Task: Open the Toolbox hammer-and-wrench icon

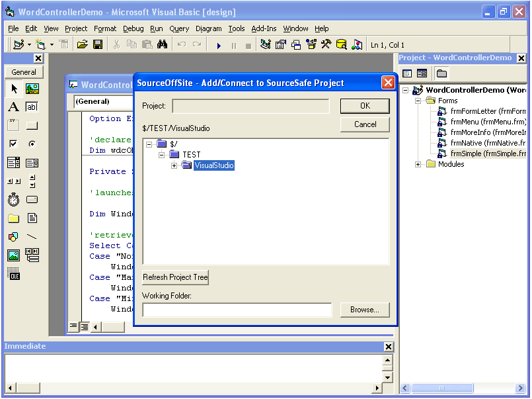Action: (326, 44)
